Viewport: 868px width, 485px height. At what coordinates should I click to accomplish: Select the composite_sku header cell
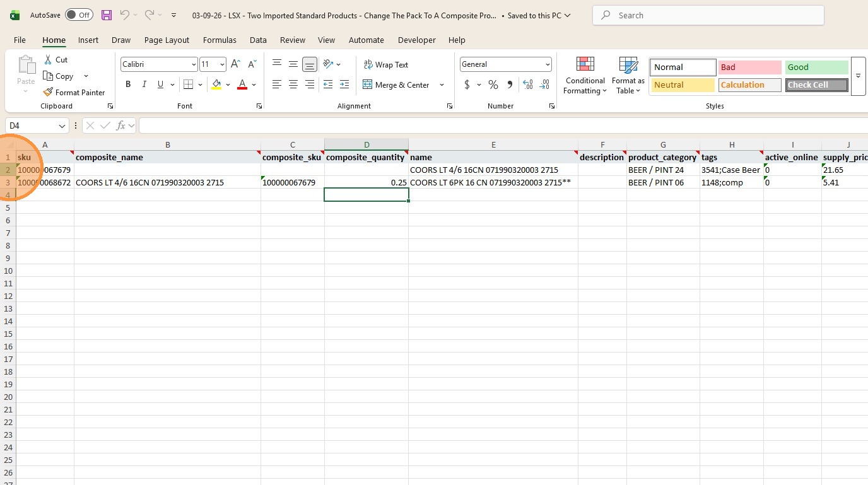click(293, 157)
